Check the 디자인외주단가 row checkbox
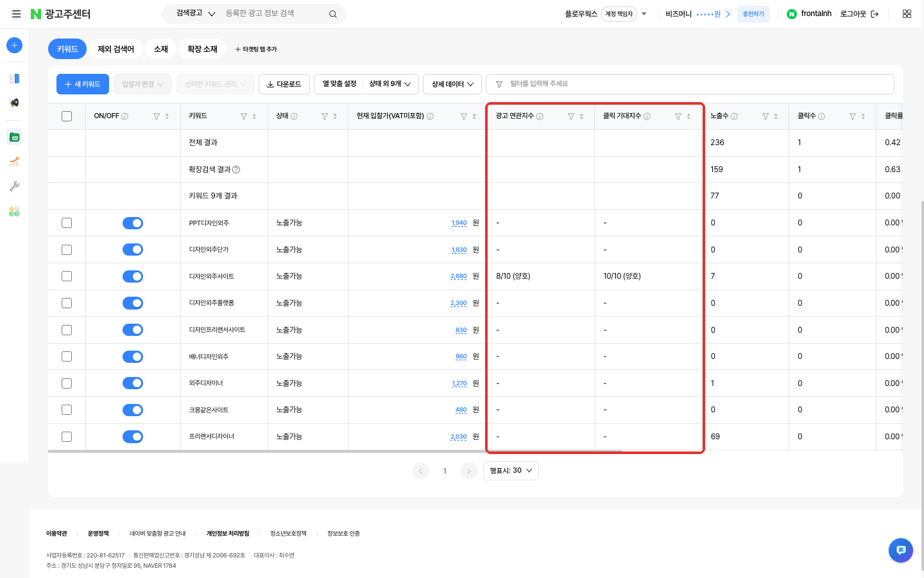 [x=67, y=250]
